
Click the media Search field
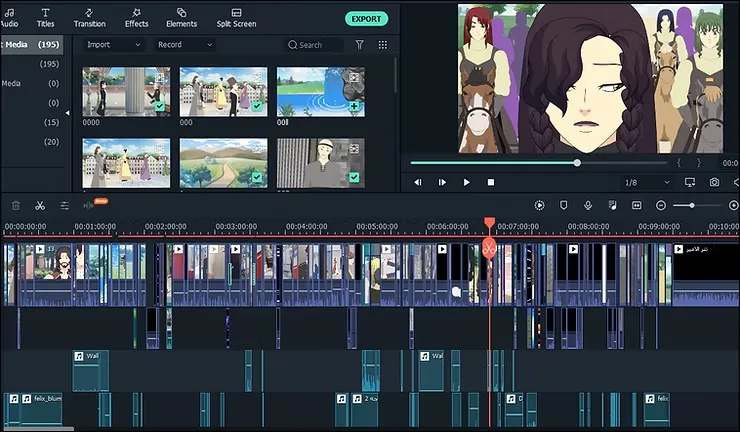click(x=314, y=45)
